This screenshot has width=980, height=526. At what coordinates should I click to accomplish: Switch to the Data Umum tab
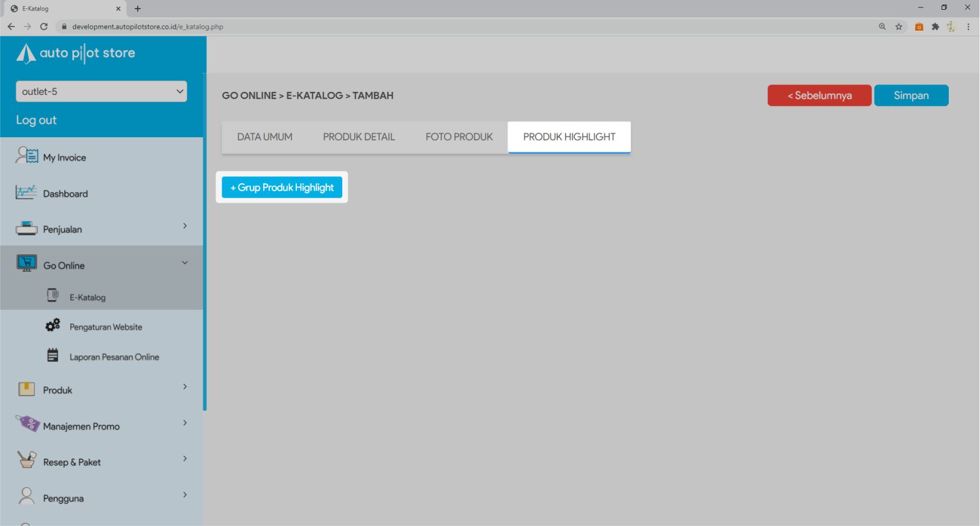point(264,137)
